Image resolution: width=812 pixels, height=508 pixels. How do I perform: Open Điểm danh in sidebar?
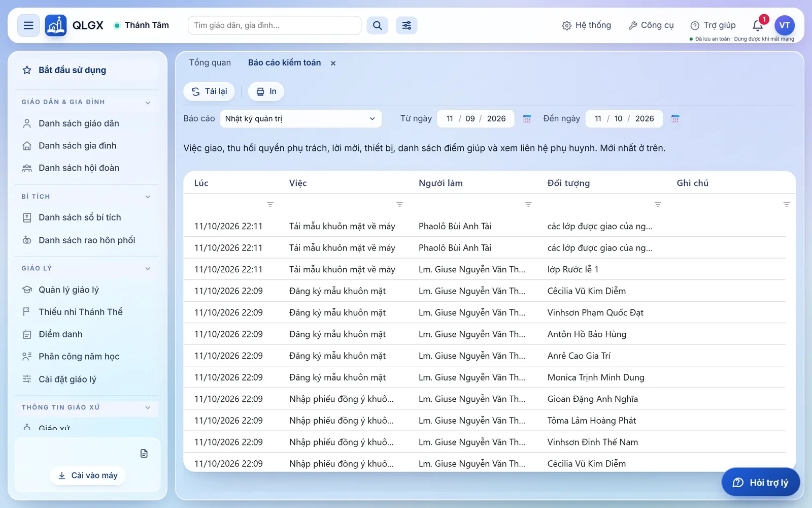pyautogui.click(x=86, y=334)
